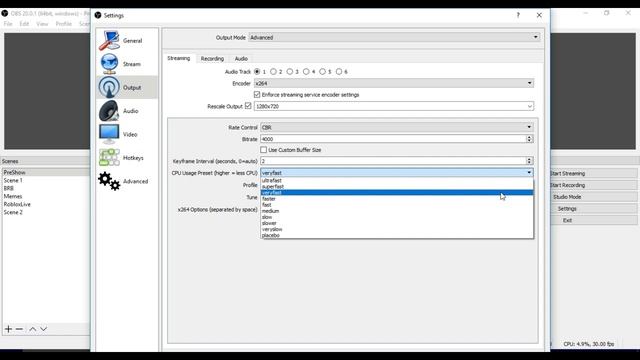This screenshot has width=640, height=360.
Task: Select PreShow scene in list
Action: 46,172
